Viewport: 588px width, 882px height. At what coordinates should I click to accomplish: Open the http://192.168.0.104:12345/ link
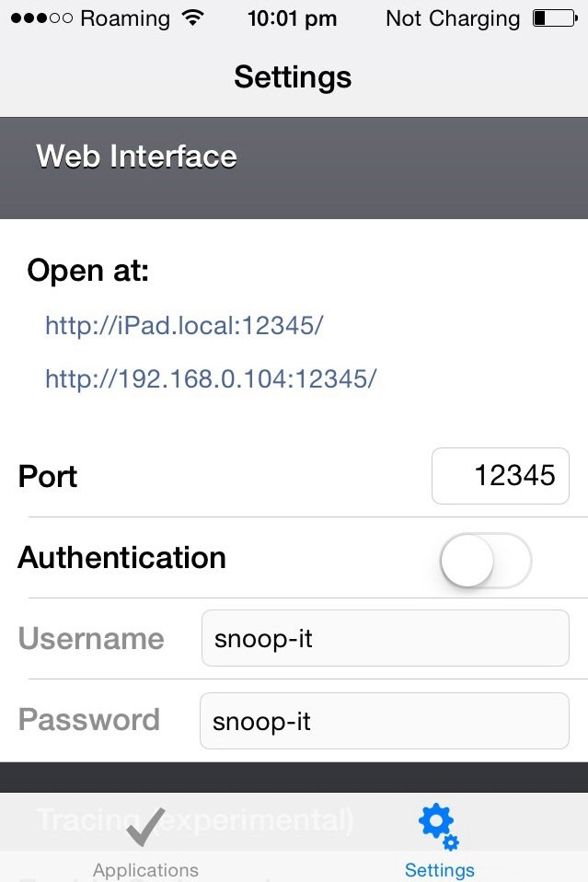click(x=211, y=378)
